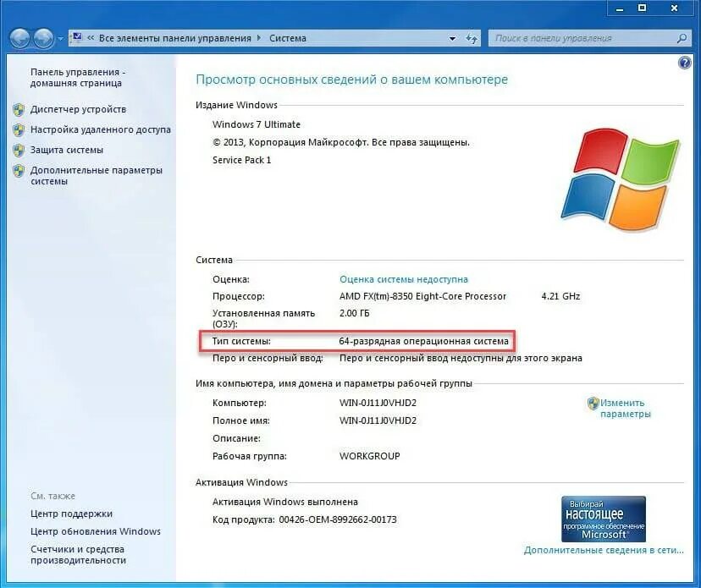Screen dimensions: 701x588
Task: Click 'Service Pack 1' text
Action: (241, 160)
